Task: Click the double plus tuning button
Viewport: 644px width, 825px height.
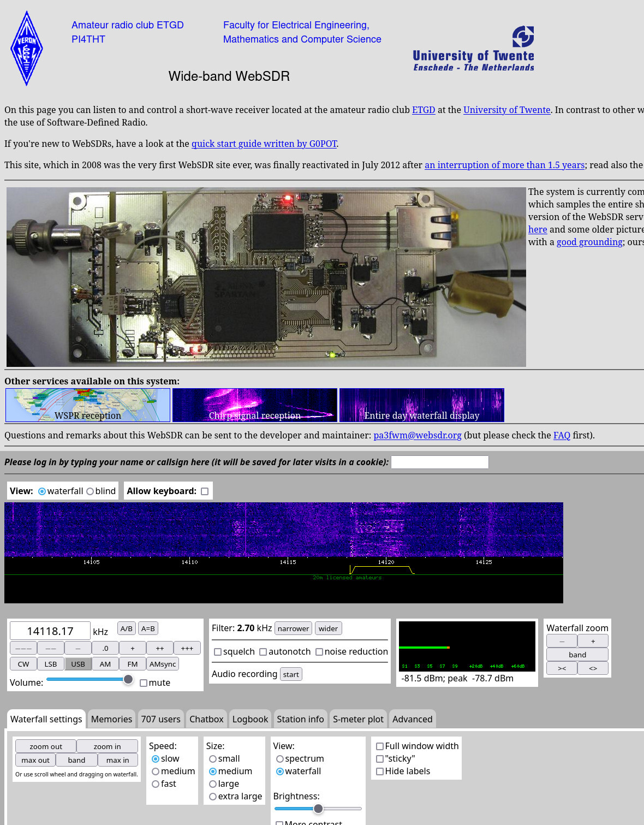Action: pyautogui.click(x=160, y=648)
